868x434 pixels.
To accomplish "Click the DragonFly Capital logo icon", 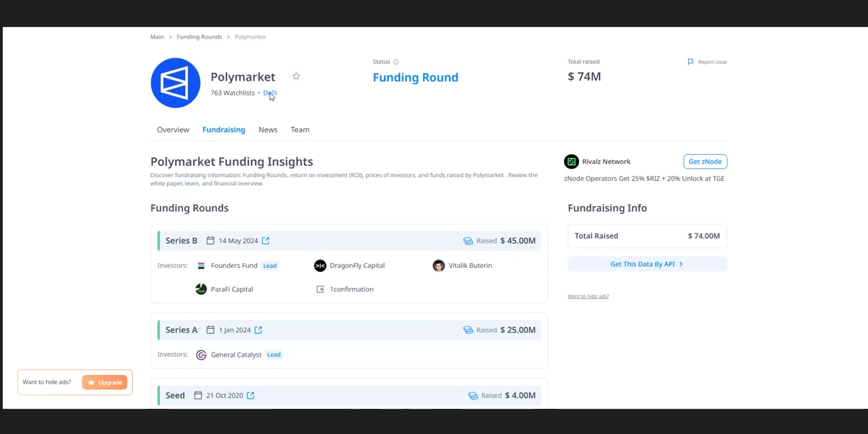I will tap(320, 266).
